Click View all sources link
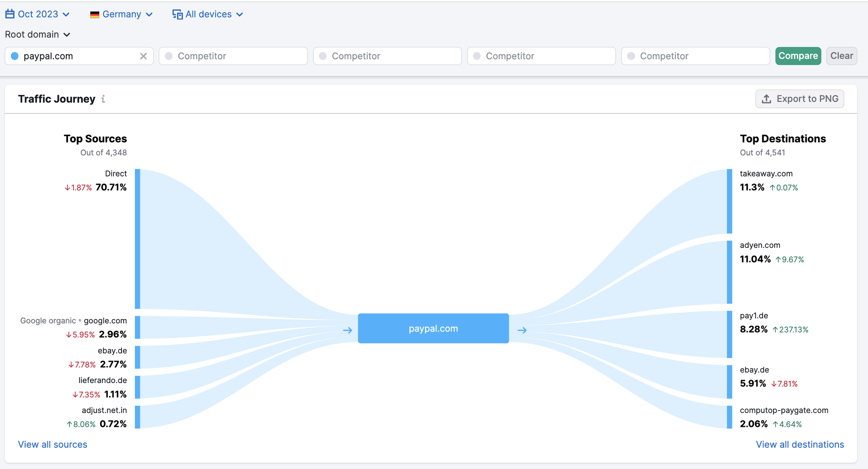Image resolution: width=868 pixels, height=469 pixels. point(52,445)
